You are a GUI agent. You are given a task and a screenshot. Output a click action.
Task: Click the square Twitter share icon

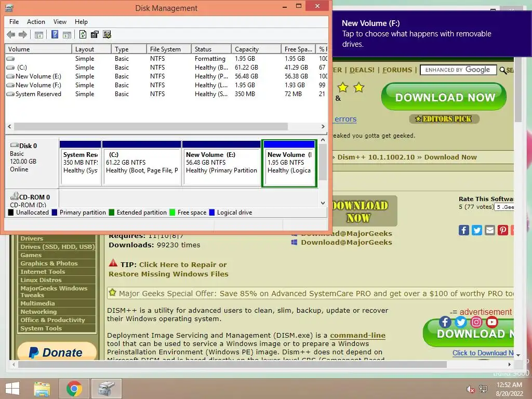(x=477, y=230)
